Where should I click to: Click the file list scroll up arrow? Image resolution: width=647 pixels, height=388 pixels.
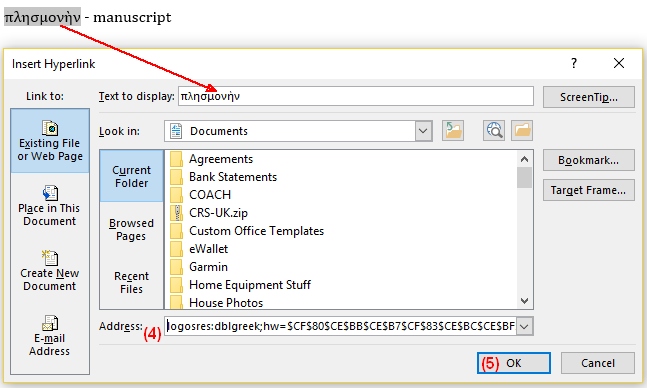[x=524, y=159]
